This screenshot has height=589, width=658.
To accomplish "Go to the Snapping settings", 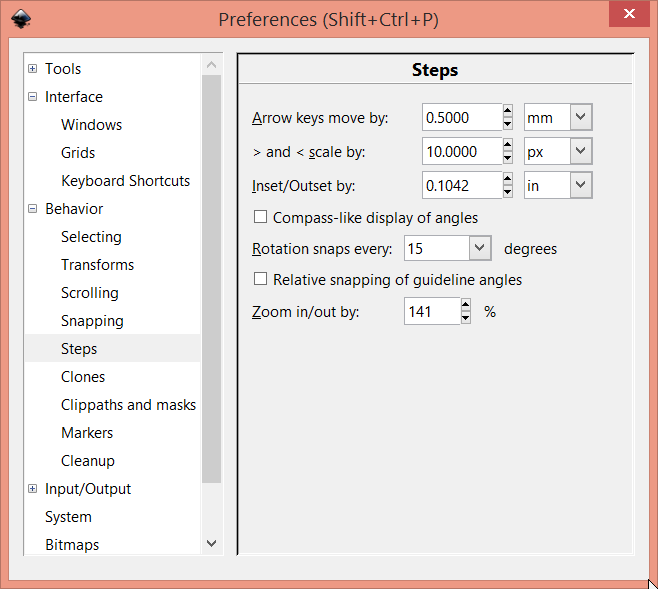I will tap(92, 321).
